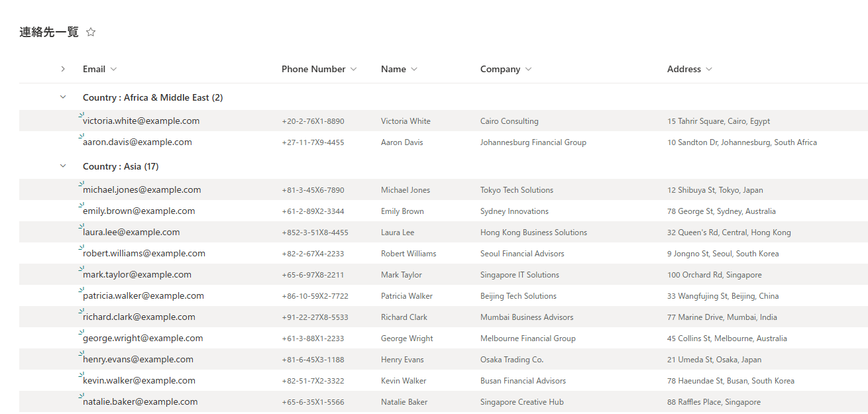Select the name Natalie Baker
This screenshot has width=868, height=414.
[x=404, y=402]
